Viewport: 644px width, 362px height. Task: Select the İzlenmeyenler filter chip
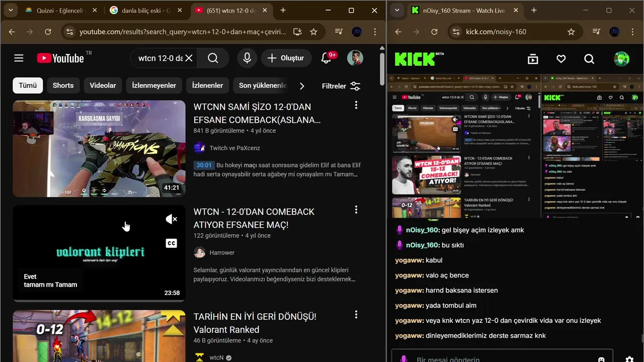point(154,85)
